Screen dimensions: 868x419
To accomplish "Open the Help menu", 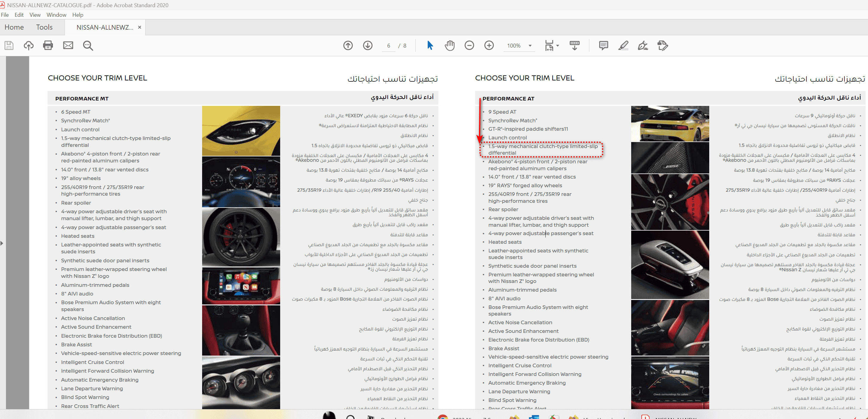I will pos(78,15).
